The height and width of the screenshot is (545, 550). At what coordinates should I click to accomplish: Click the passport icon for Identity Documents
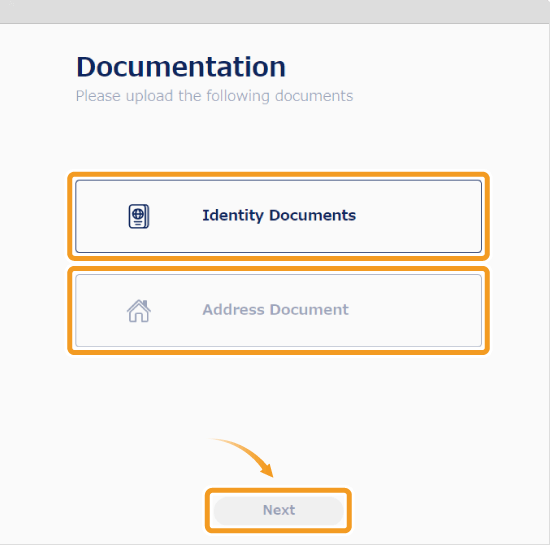(x=139, y=216)
